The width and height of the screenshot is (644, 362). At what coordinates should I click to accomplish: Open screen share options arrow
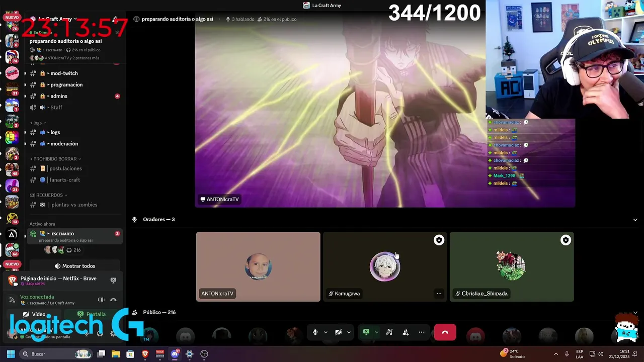(x=376, y=332)
